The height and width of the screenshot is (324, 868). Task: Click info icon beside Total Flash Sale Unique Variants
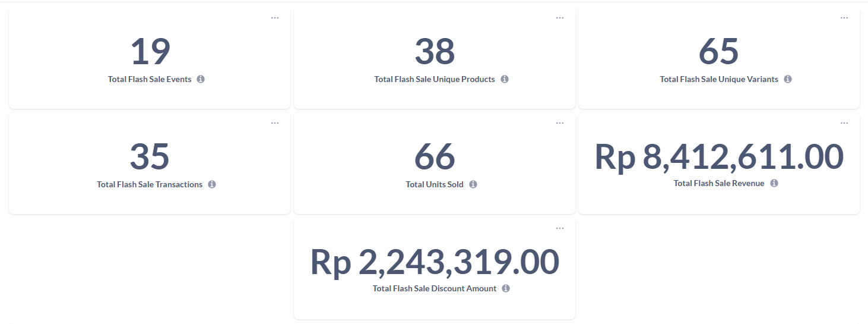[788, 79]
